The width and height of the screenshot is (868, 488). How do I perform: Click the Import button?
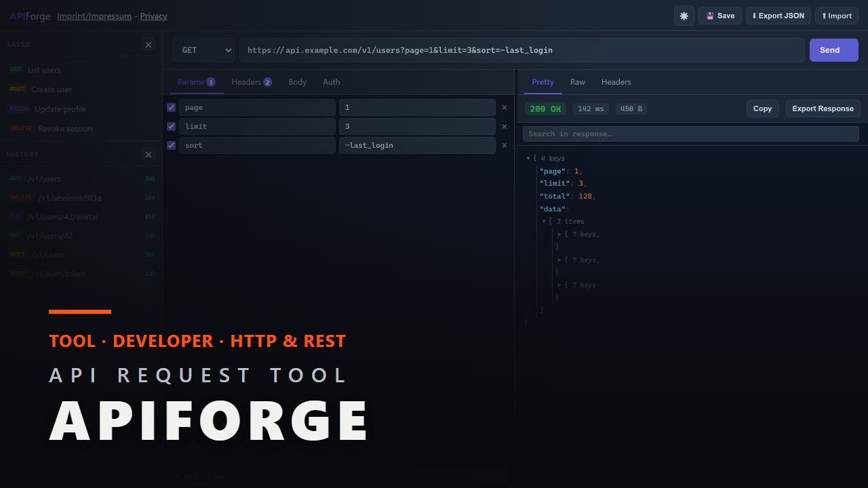click(836, 16)
